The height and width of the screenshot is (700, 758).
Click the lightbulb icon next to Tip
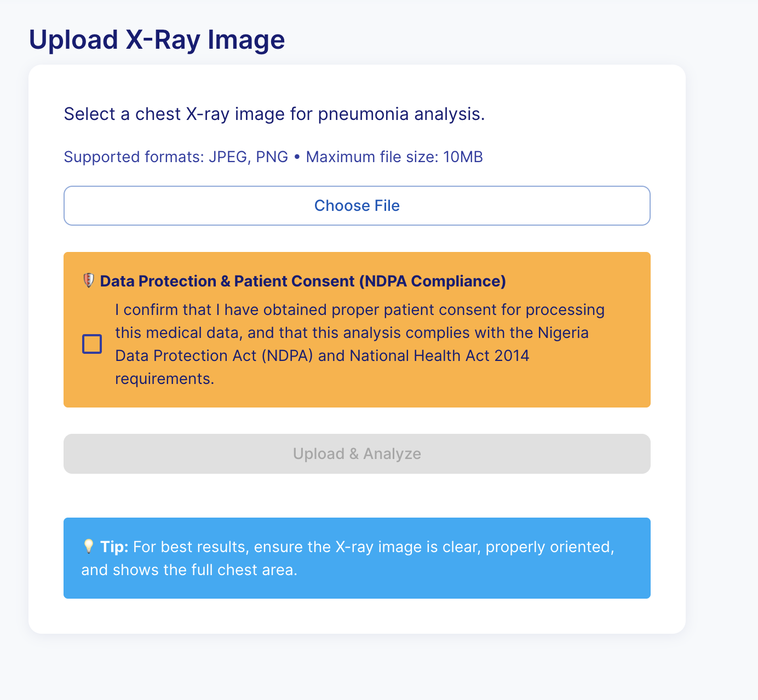(x=88, y=547)
